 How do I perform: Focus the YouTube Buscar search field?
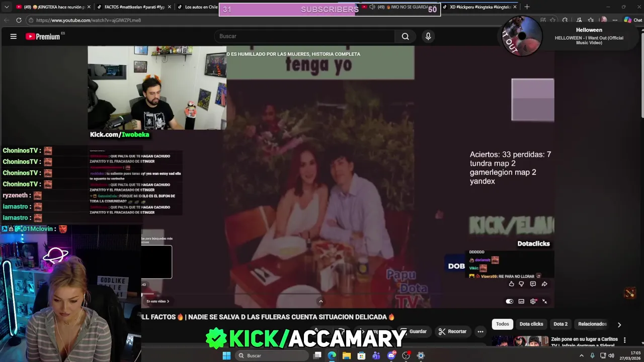click(305, 36)
